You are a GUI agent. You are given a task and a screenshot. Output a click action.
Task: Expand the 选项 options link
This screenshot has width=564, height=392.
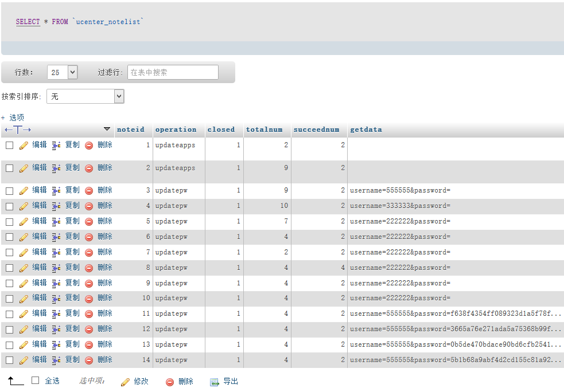tap(16, 117)
